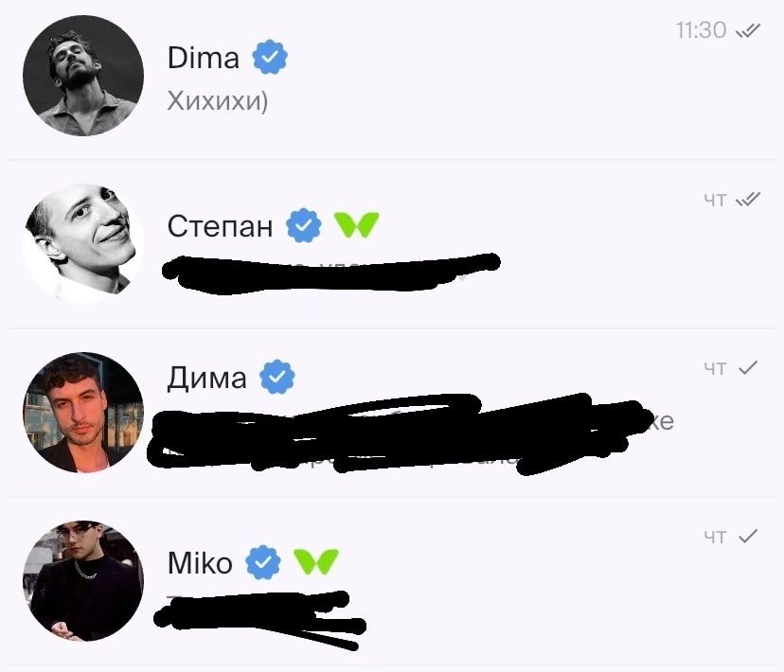
Task: Open Степан's profile avatar
Action: pos(83,244)
